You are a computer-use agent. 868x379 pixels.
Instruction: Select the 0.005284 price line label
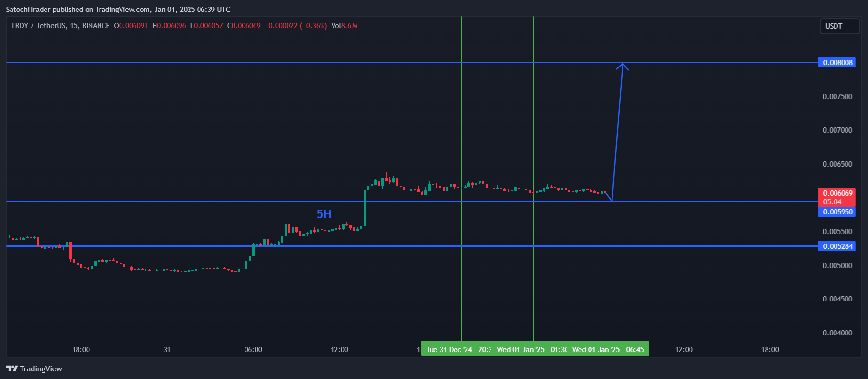click(836, 246)
